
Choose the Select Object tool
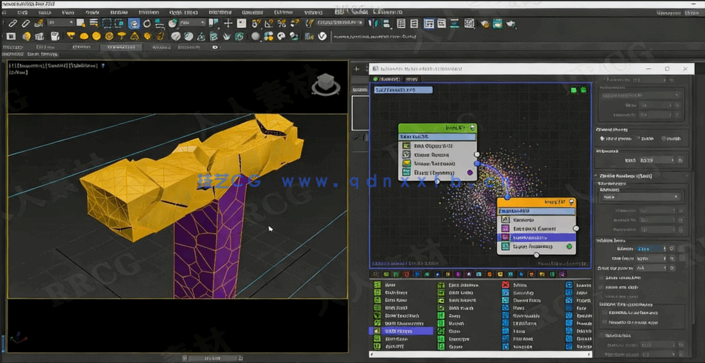click(x=80, y=22)
